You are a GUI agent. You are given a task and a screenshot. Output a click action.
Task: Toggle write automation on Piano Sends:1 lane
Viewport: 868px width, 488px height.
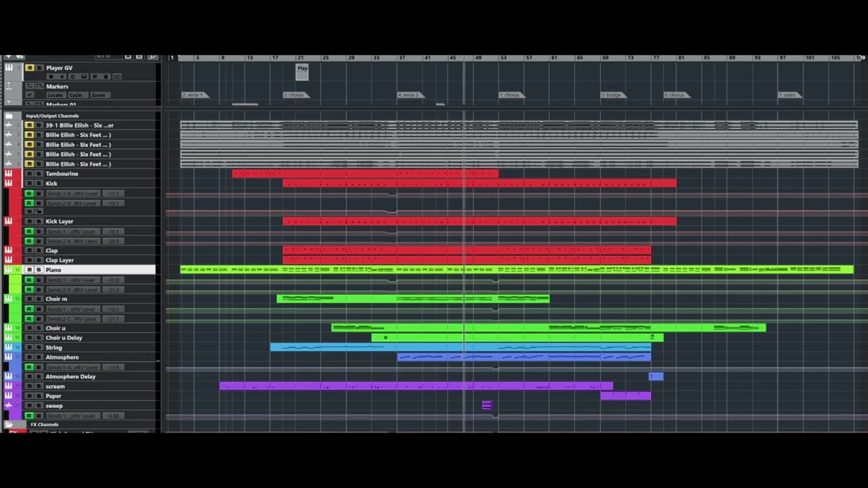click(39, 280)
